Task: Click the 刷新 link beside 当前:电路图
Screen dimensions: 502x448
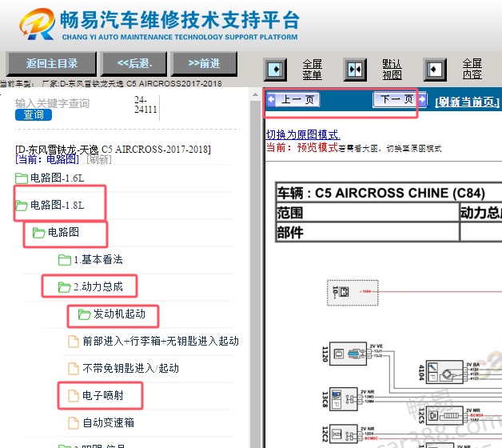Action: point(99,159)
